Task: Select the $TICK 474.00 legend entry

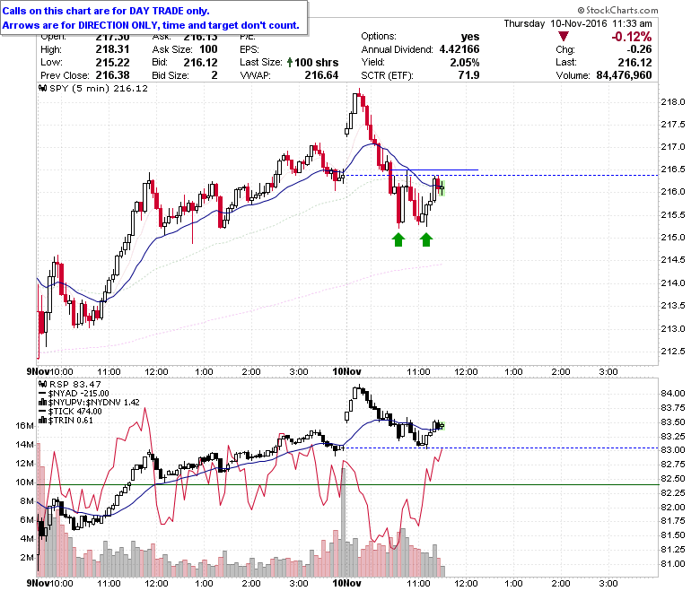Action: (x=75, y=412)
